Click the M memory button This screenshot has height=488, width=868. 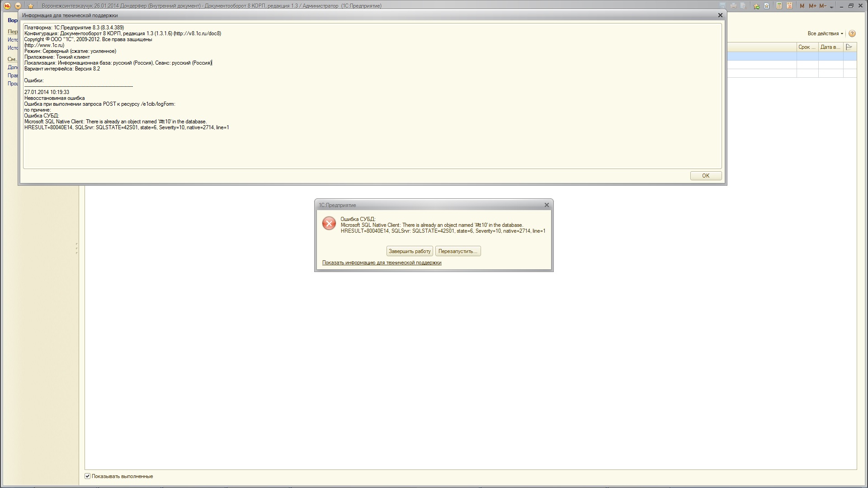click(802, 6)
